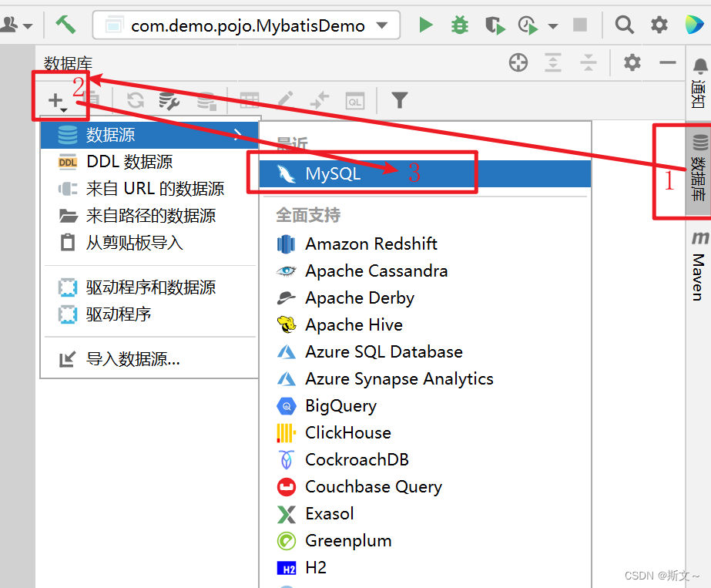The height and width of the screenshot is (588, 711).
Task: Choose DDL 数据源 menu item
Action: [149, 162]
